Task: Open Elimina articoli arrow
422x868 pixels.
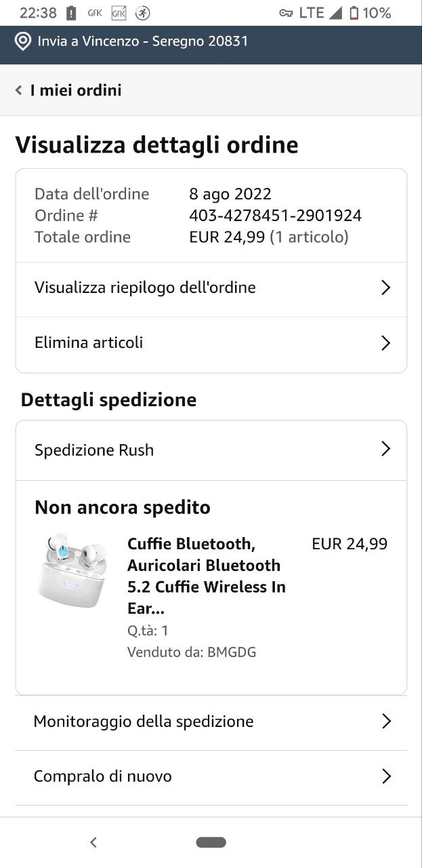Action: (385, 342)
